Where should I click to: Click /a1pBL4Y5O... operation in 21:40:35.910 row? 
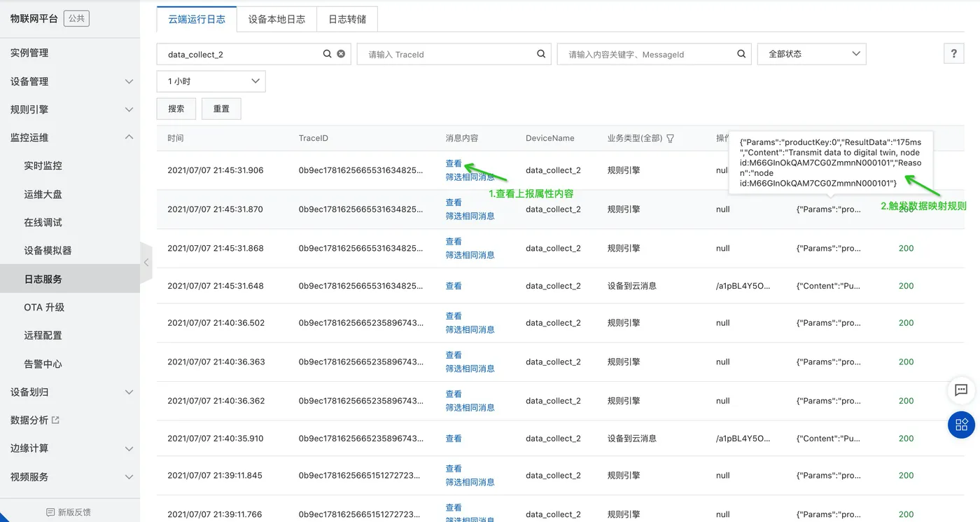743,439
